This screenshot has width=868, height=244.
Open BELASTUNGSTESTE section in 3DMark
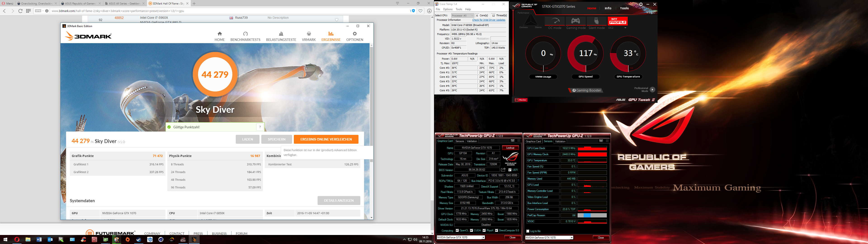pos(281,36)
